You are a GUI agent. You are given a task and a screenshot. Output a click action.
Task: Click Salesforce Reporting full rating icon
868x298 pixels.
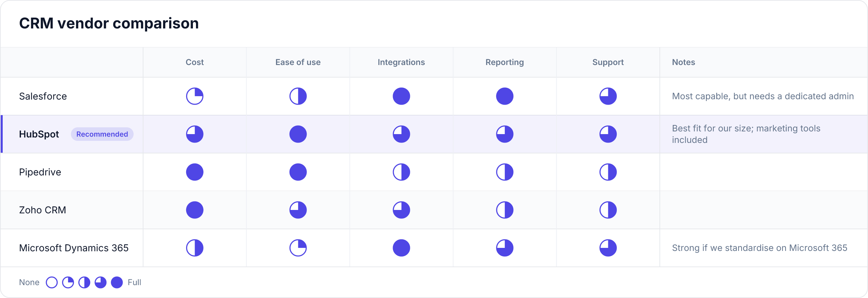click(x=505, y=96)
